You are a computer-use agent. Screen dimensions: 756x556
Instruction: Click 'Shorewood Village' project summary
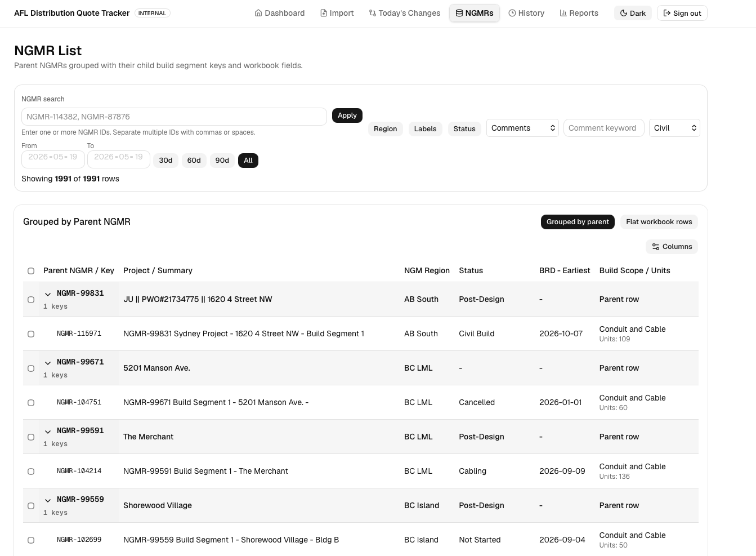[x=158, y=505]
